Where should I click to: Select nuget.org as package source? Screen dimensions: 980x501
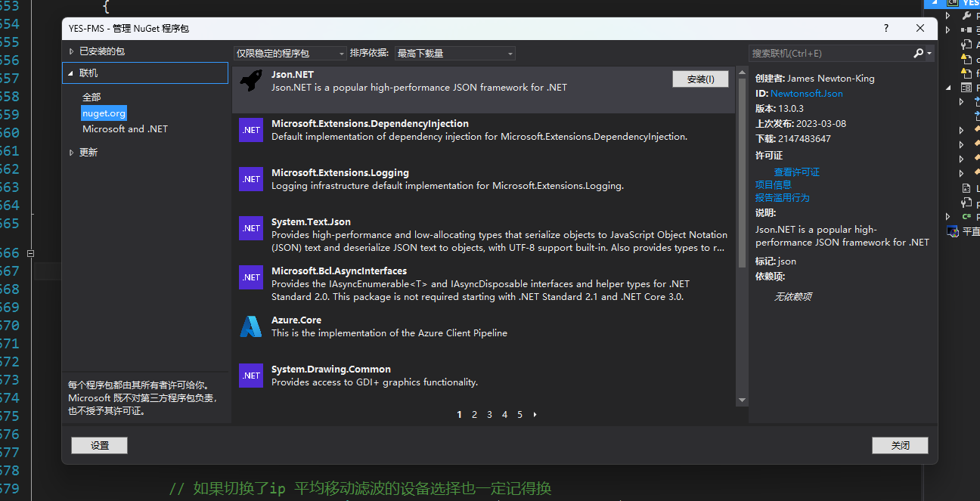pos(104,113)
